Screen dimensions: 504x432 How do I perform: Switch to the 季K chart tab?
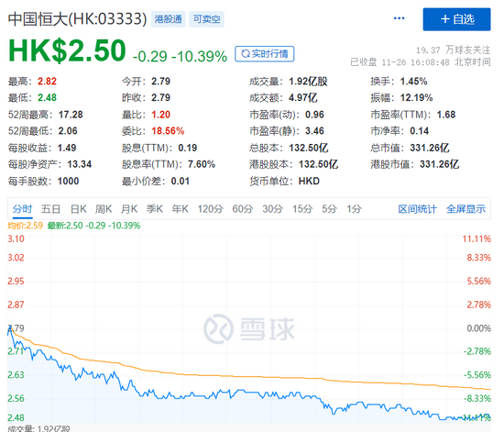(155, 209)
